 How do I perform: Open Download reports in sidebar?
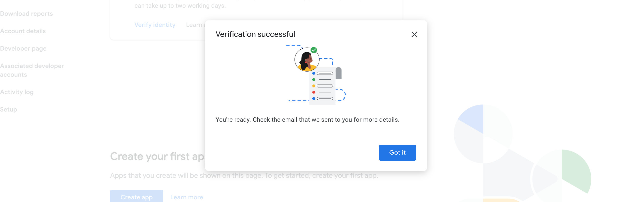26,14
